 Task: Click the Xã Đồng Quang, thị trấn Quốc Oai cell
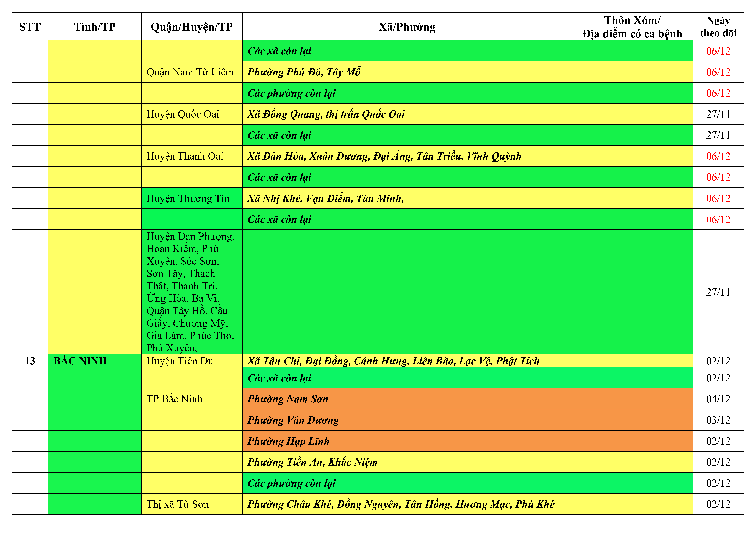pos(326,114)
